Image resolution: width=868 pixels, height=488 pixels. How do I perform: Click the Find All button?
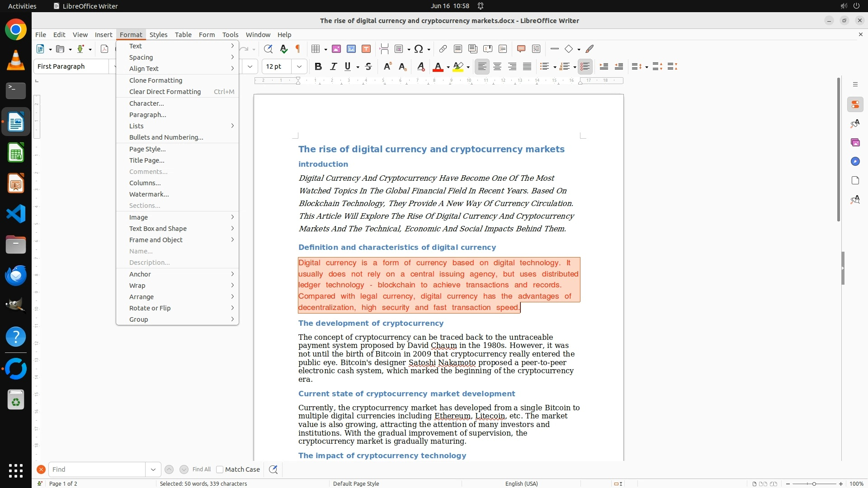(x=202, y=469)
